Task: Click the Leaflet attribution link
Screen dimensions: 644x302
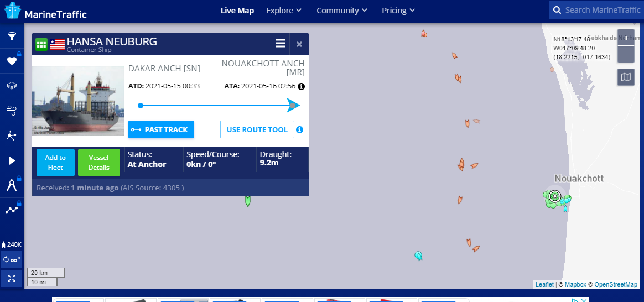Action: pos(544,284)
